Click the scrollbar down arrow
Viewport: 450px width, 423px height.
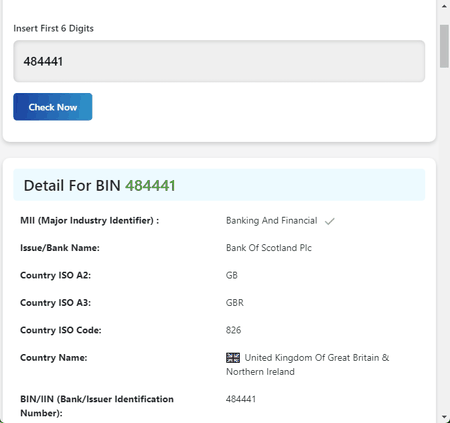444,417
